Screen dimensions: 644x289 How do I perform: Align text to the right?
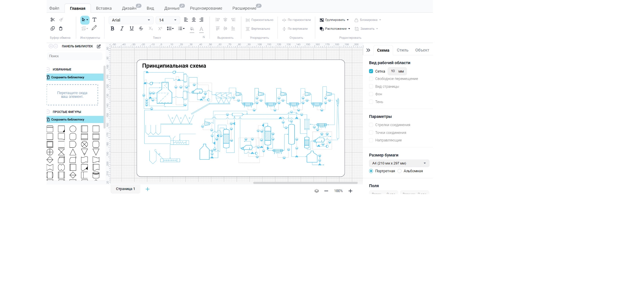point(201,20)
